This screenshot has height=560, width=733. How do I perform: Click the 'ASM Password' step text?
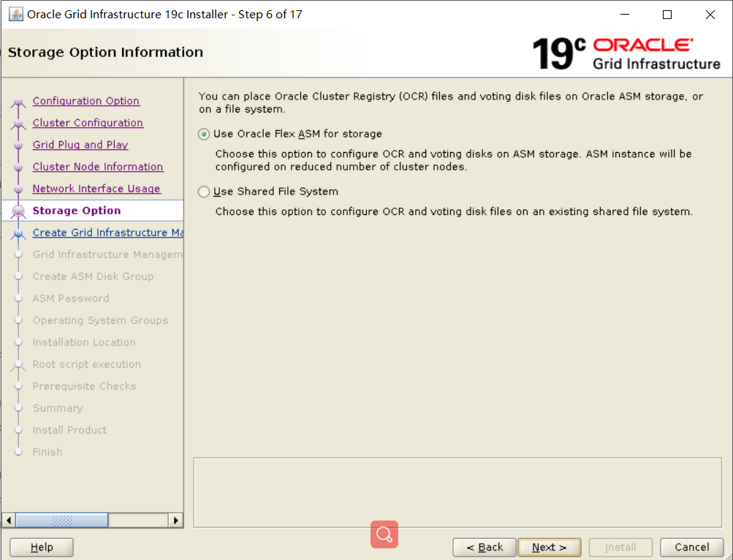(71, 298)
